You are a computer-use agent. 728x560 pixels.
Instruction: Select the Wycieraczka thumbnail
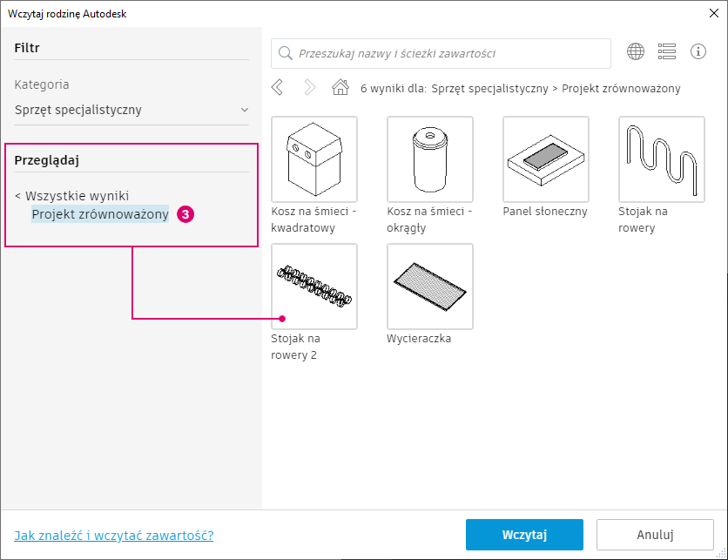[x=430, y=287]
